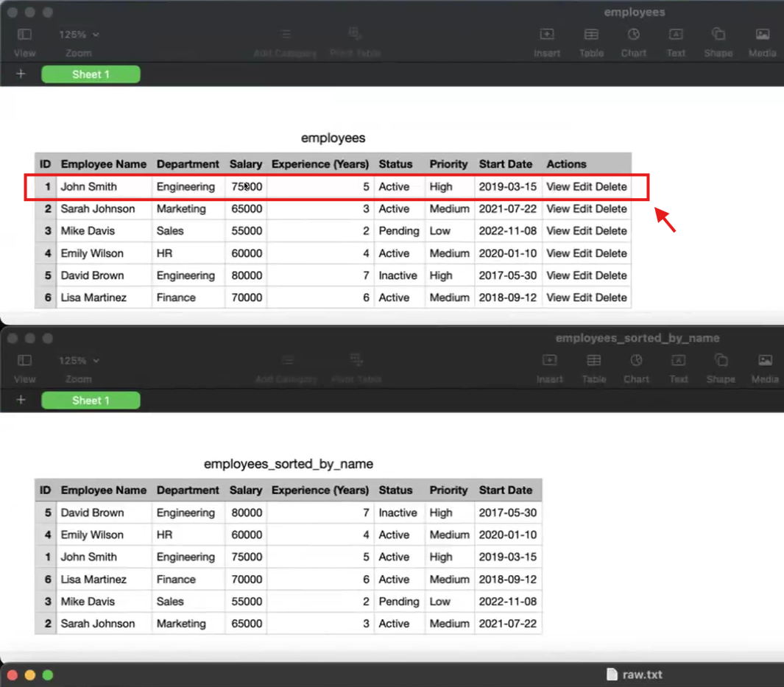784x687 pixels.
Task: Click Chart icon in employees window
Action: [634, 34]
